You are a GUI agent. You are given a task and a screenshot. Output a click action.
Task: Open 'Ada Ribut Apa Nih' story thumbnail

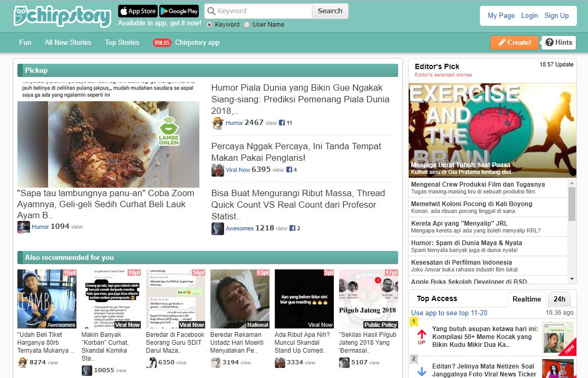tap(304, 299)
